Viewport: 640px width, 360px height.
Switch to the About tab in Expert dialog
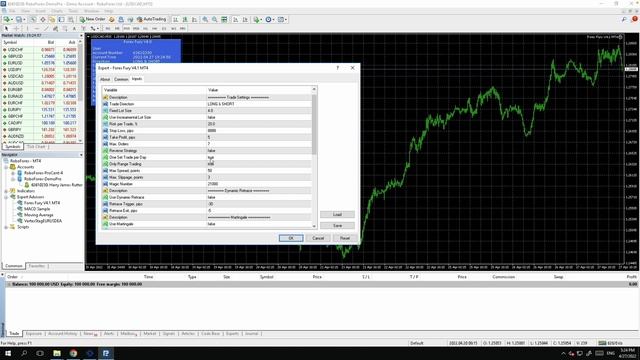point(105,79)
